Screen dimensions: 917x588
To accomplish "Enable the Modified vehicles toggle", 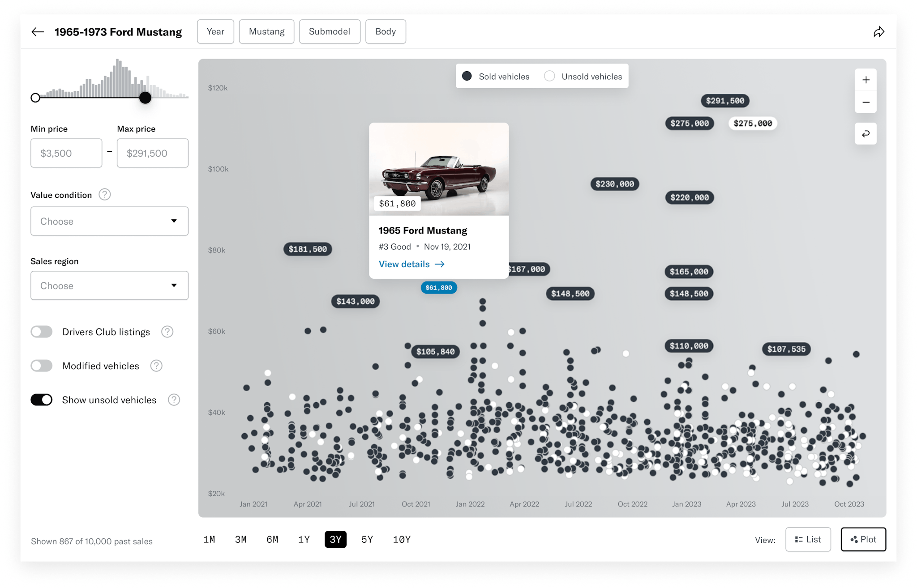I will 41,366.
